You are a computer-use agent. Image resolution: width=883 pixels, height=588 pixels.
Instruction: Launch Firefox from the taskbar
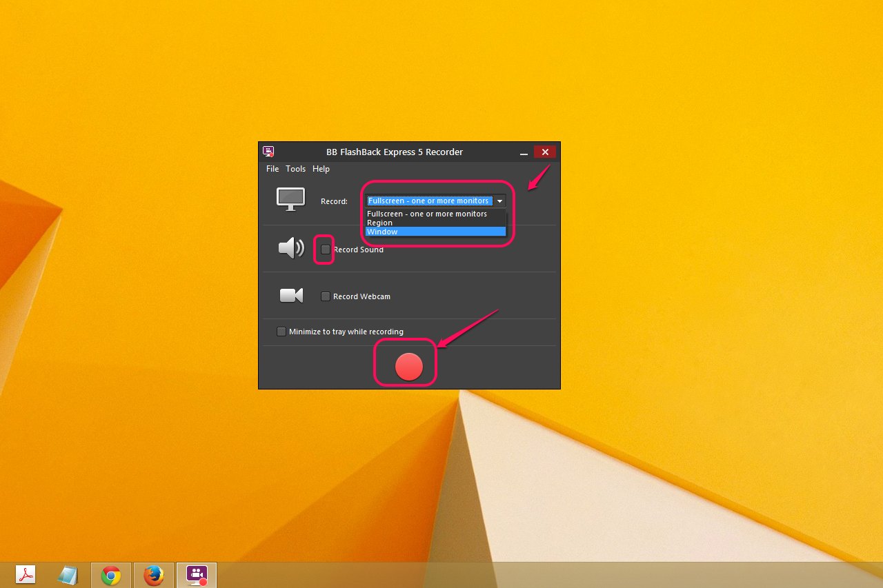(x=153, y=576)
